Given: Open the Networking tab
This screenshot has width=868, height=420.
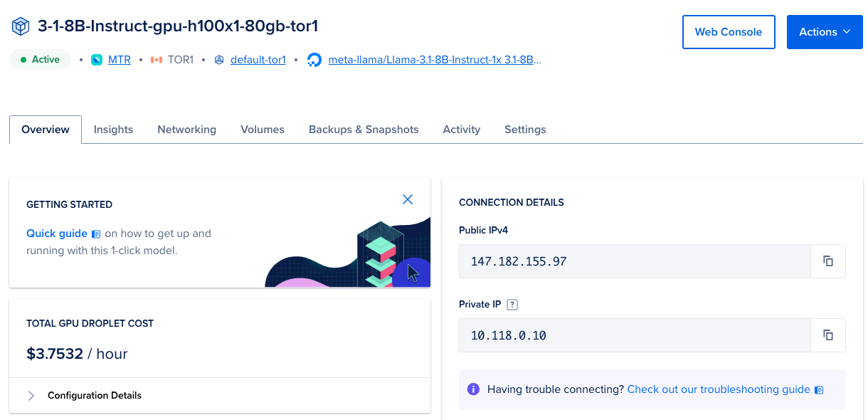Looking at the screenshot, I should (186, 130).
